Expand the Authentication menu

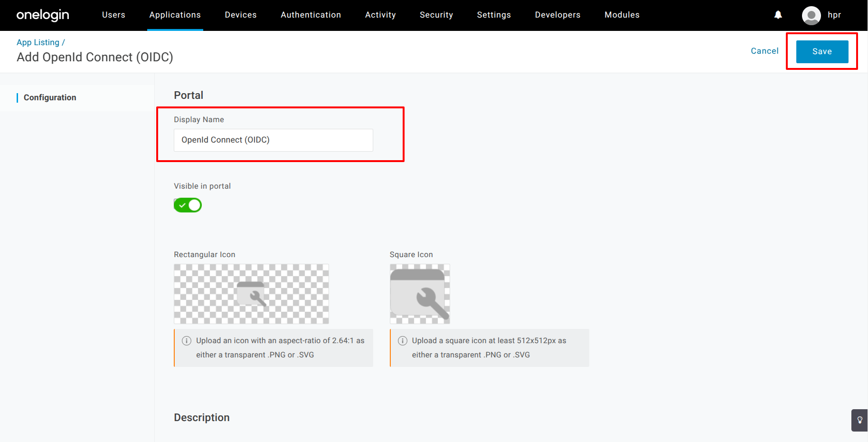[311, 15]
